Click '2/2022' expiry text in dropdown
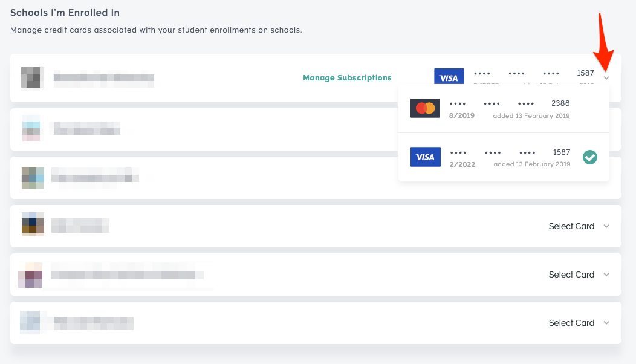The height and width of the screenshot is (364, 636). [x=462, y=164]
